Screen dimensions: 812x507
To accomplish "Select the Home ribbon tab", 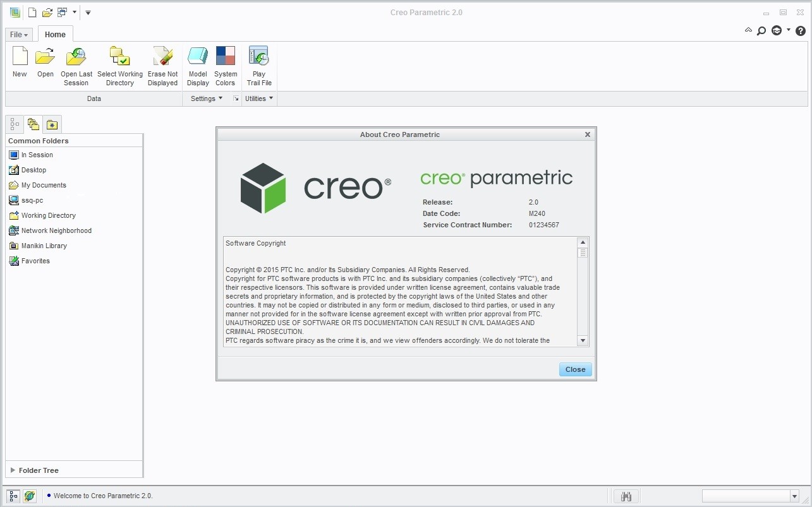I will (x=55, y=35).
